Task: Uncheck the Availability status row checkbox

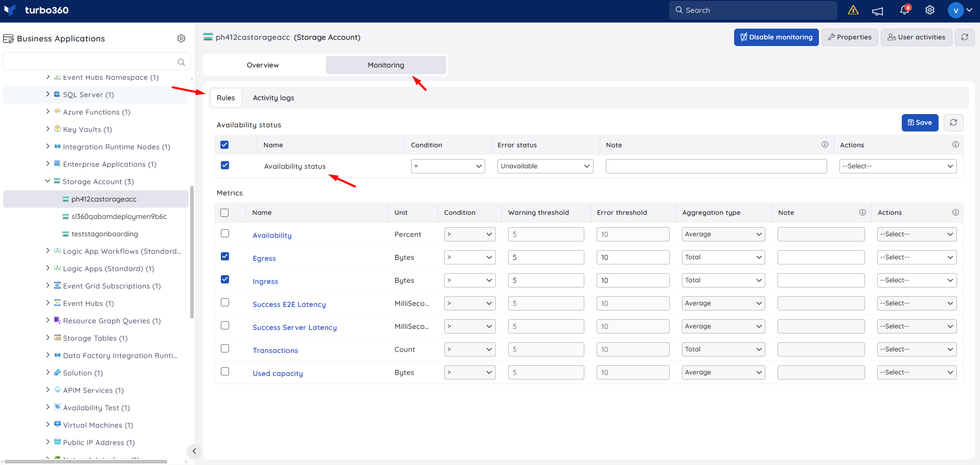Action: point(225,165)
